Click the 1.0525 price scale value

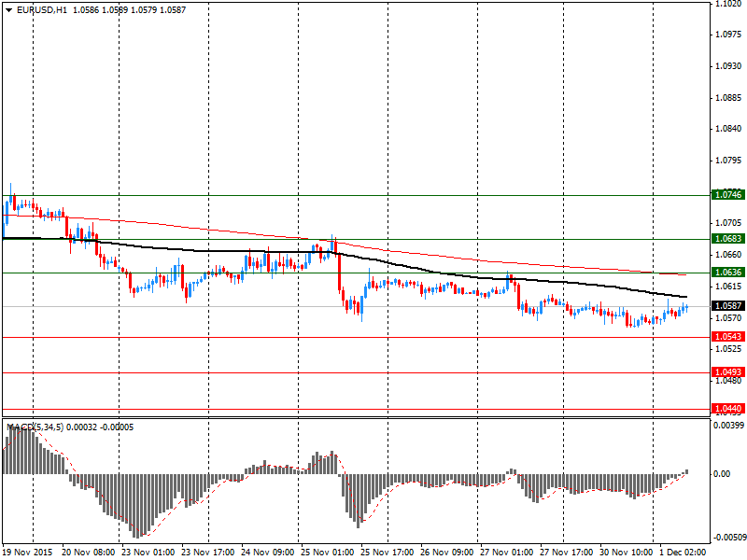click(x=728, y=348)
